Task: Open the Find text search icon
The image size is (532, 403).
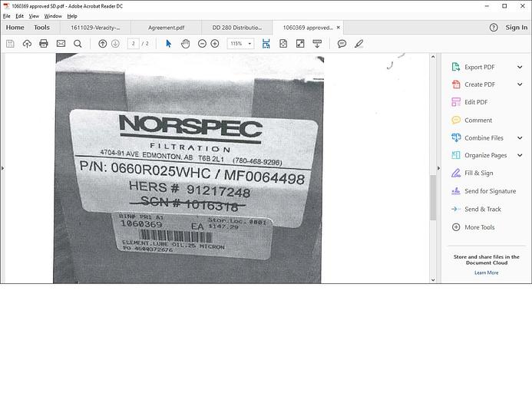Action: click(78, 44)
